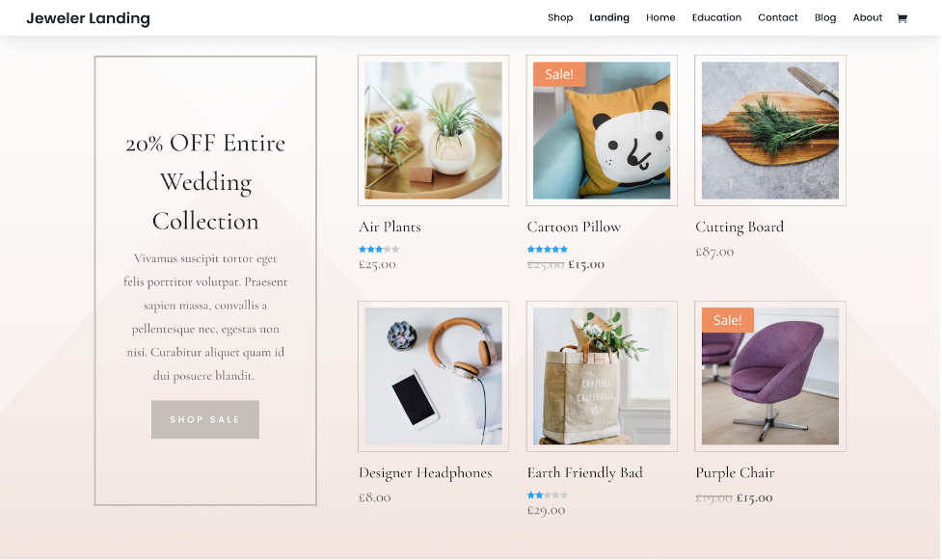View the Designer Headphones product photo
This screenshot has width=942, height=560.
(433, 376)
